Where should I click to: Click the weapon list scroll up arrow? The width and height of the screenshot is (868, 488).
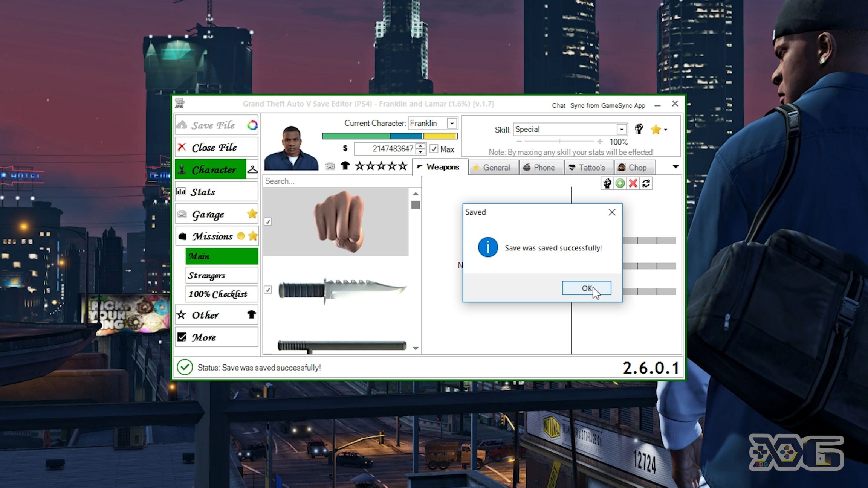pyautogui.click(x=416, y=194)
